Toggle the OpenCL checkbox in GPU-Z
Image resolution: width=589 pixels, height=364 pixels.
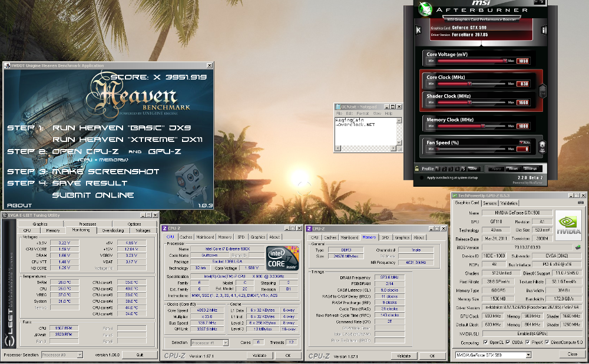[x=486, y=342]
